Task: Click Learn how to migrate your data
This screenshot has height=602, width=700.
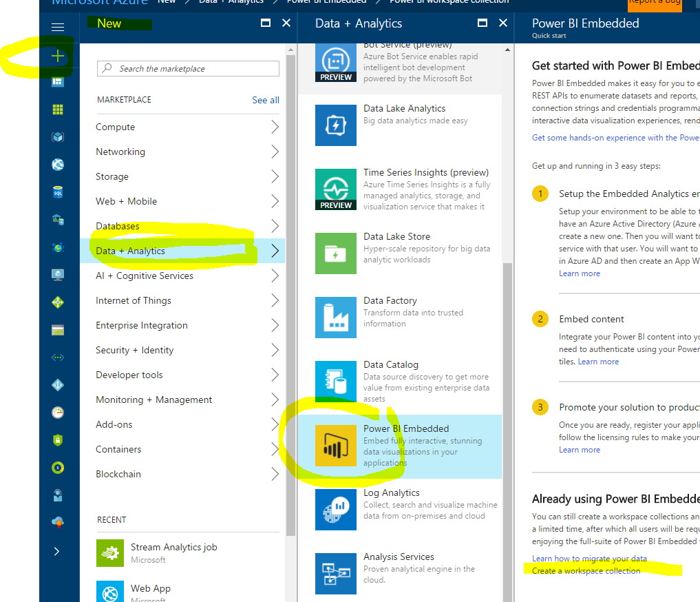Action: (589, 558)
